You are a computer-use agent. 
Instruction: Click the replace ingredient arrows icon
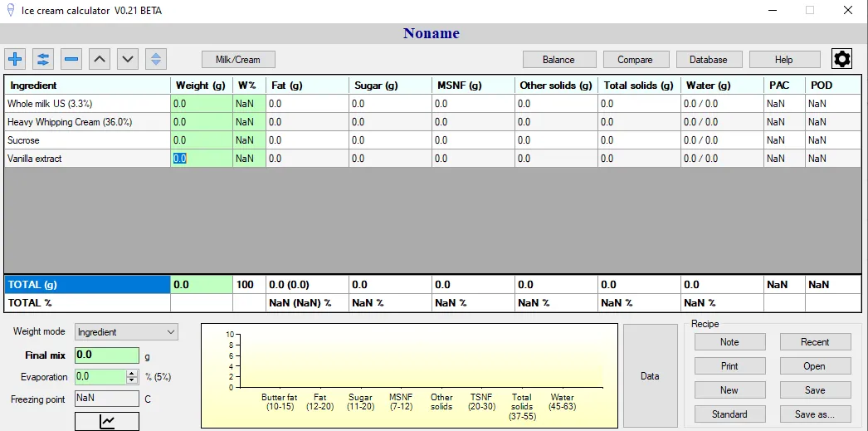tap(43, 59)
